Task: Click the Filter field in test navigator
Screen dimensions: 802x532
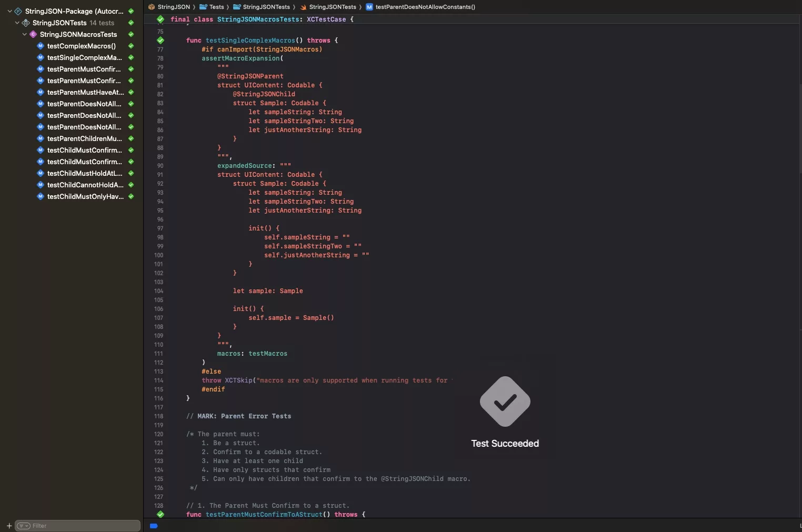Action: pos(78,526)
